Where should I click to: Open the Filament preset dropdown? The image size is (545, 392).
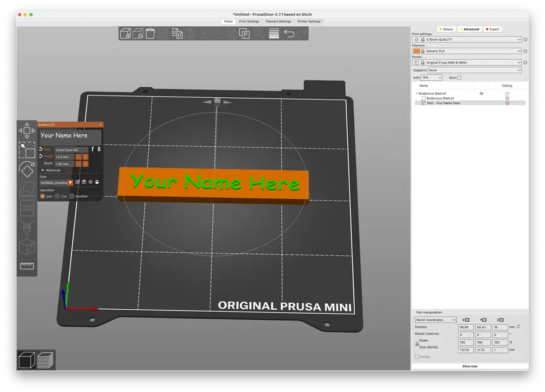[467, 51]
